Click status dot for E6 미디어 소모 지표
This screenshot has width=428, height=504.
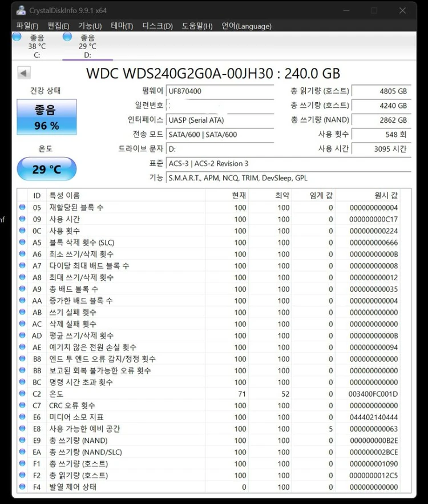click(x=22, y=417)
